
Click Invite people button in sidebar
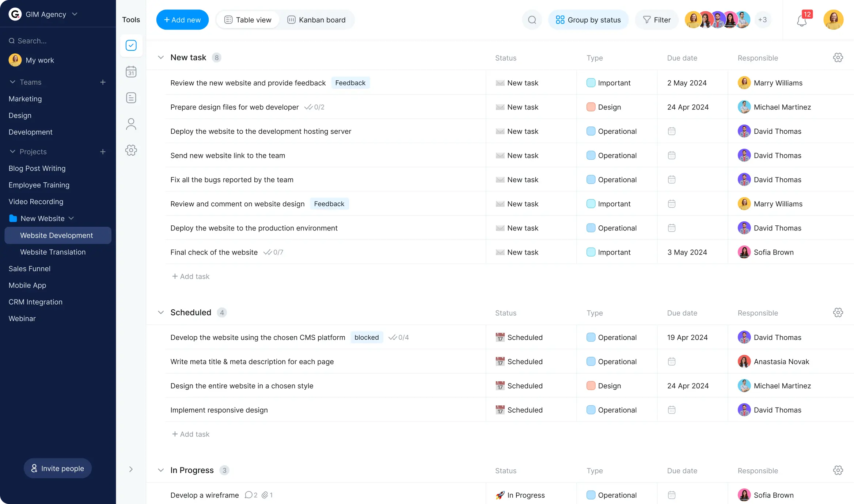(x=58, y=468)
